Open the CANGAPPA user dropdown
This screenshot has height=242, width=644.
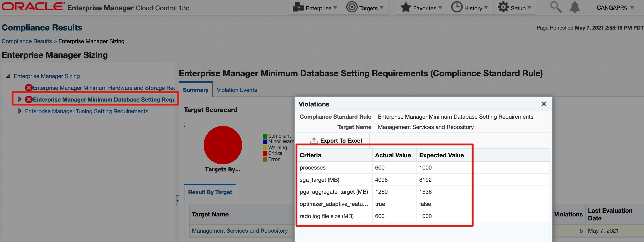(x=615, y=8)
